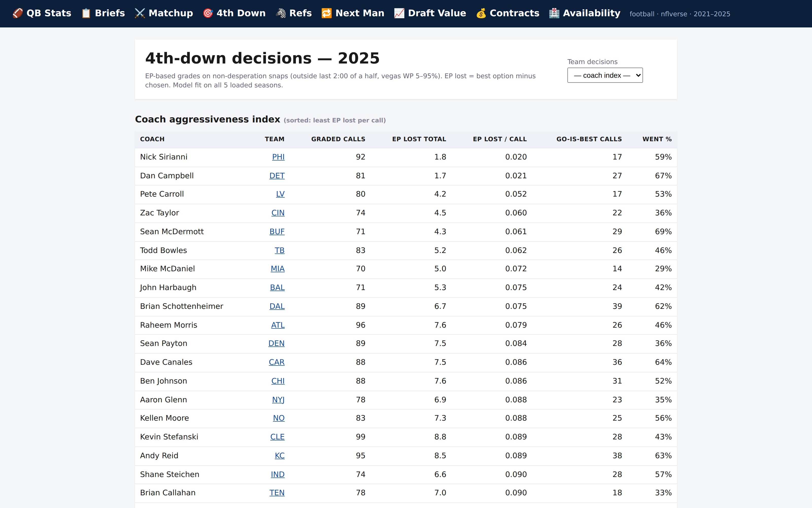Click the football icon beside QB Stats
Image resolution: width=812 pixels, height=508 pixels.
18,13
